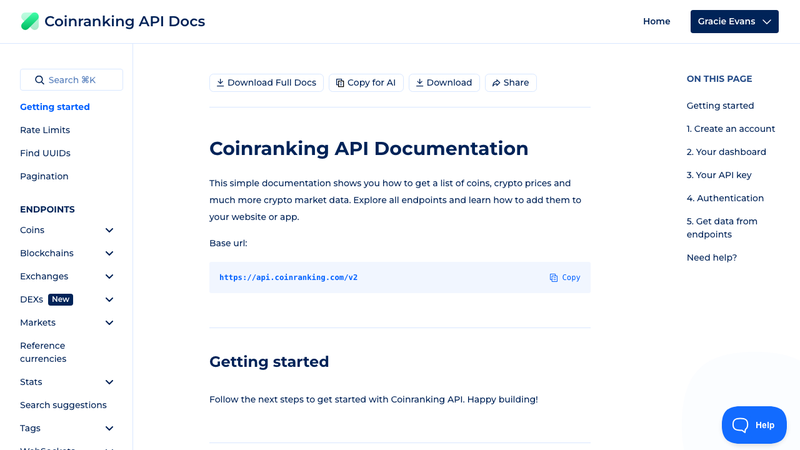Jump to 1. Create an account section
The image size is (800, 450).
[x=731, y=129]
